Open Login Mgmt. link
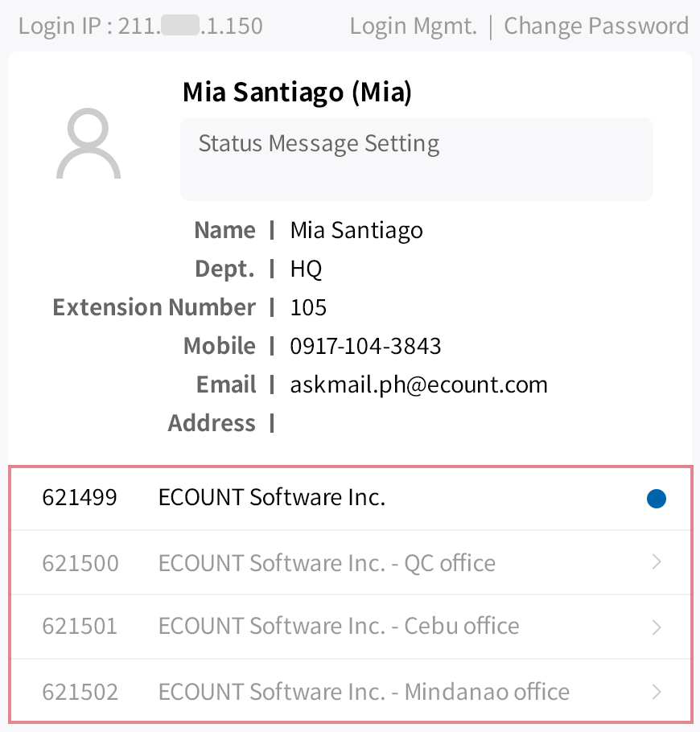 point(414,26)
